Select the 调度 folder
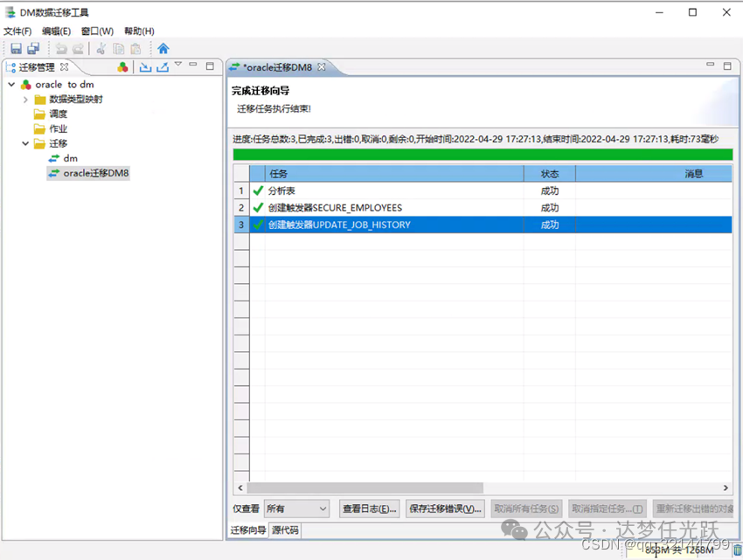The height and width of the screenshot is (560, 743). (59, 114)
